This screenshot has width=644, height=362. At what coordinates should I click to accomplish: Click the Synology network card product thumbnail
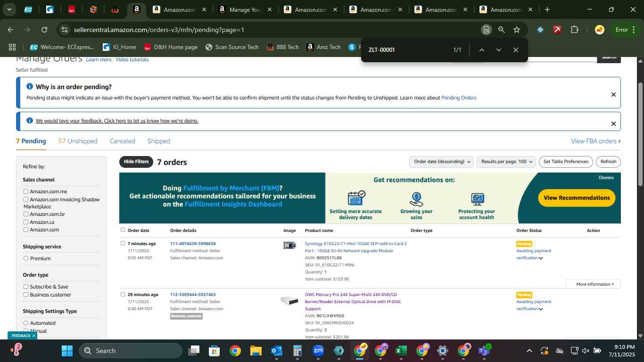pos(289,245)
